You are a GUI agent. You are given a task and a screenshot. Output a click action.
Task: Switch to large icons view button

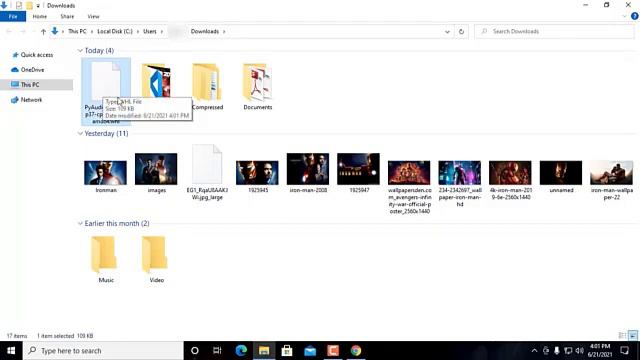tap(633, 336)
